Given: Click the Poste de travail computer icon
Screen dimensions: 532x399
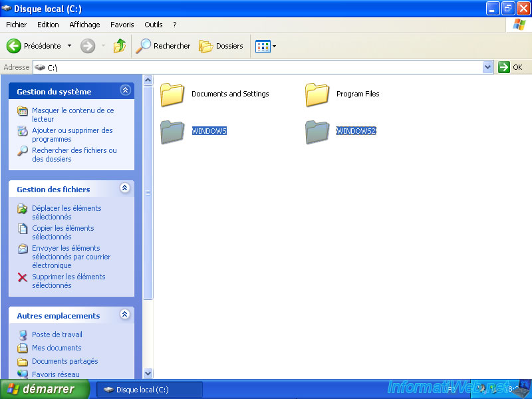Looking at the screenshot, I should pos(23,335).
